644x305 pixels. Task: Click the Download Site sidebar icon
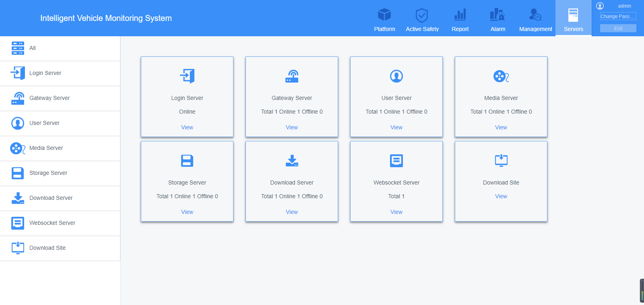pos(18,248)
